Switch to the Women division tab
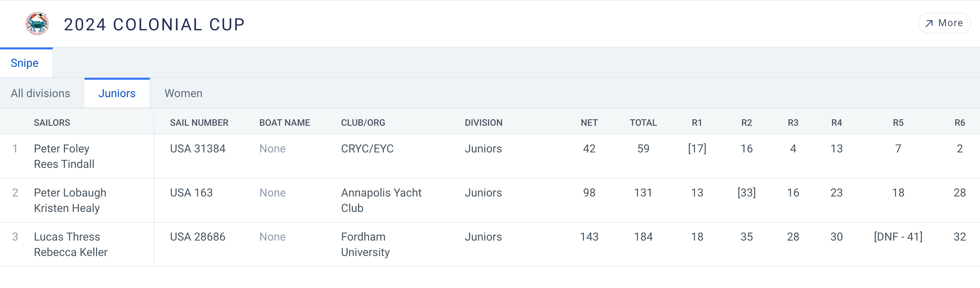The image size is (980, 288). pos(183,93)
